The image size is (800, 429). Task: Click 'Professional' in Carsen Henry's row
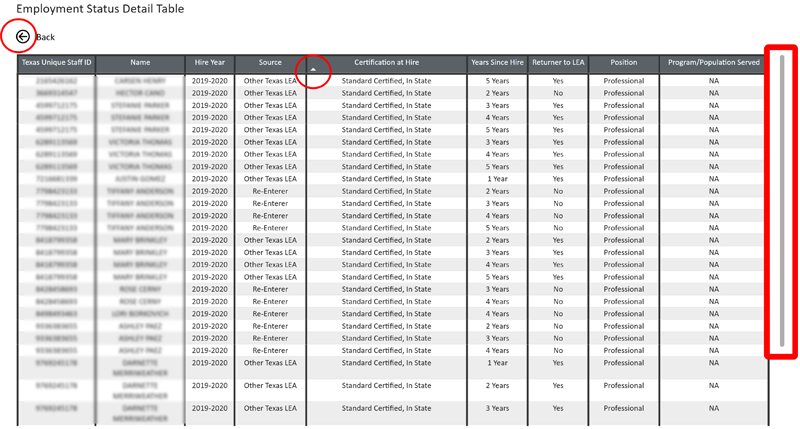tap(623, 81)
